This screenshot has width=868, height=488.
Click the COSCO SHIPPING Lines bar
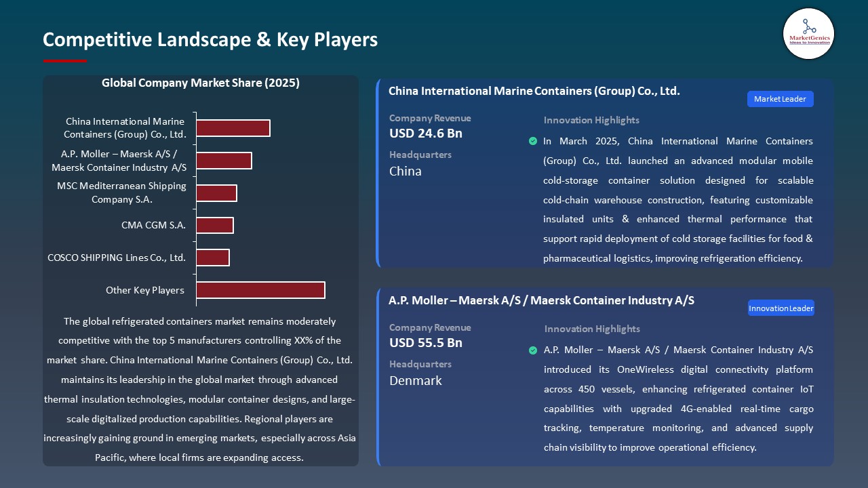(213, 258)
